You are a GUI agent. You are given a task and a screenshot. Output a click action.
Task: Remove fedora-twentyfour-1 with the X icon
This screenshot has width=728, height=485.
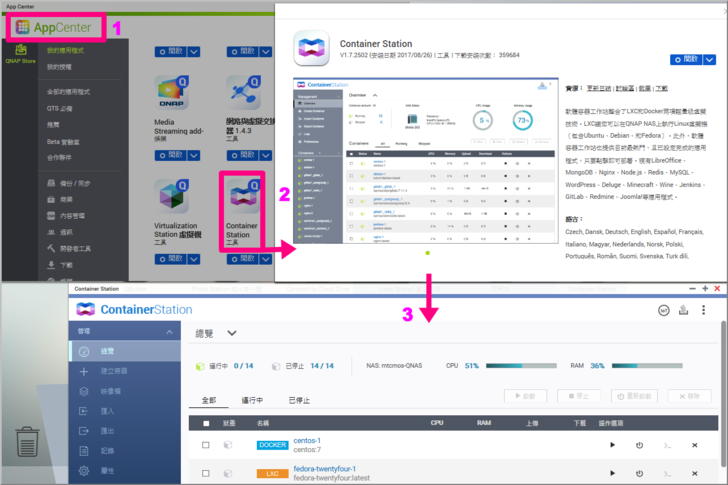point(695,474)
